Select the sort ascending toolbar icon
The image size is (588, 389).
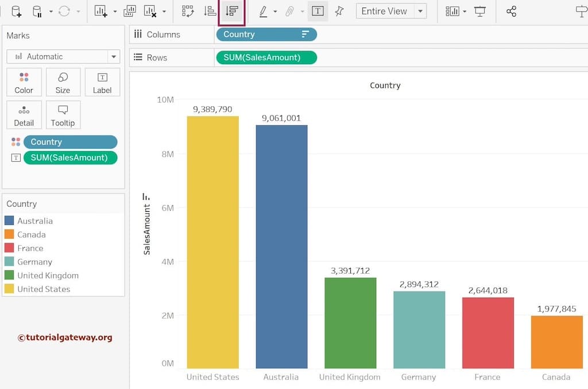point(210,11)
